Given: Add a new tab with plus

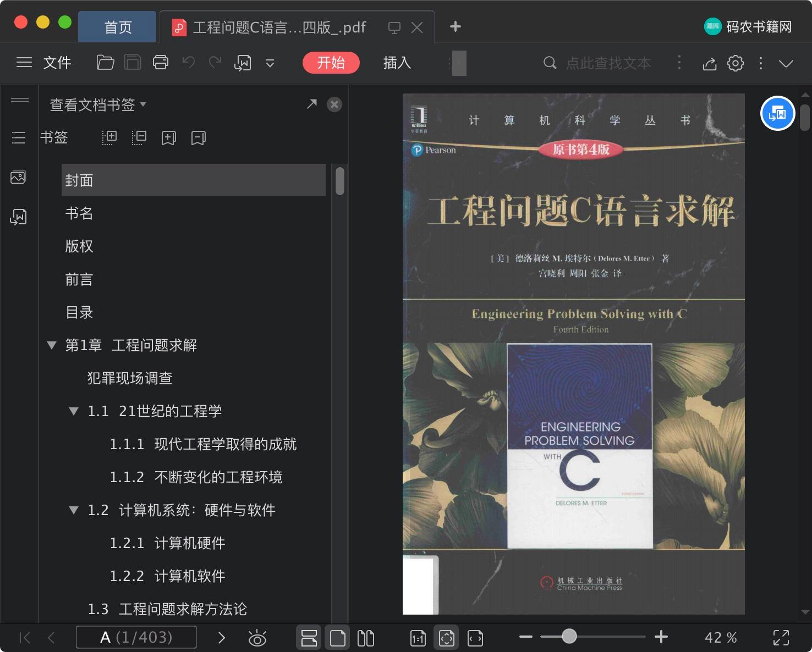Looking at the screenshot, I should click(456, 26).
